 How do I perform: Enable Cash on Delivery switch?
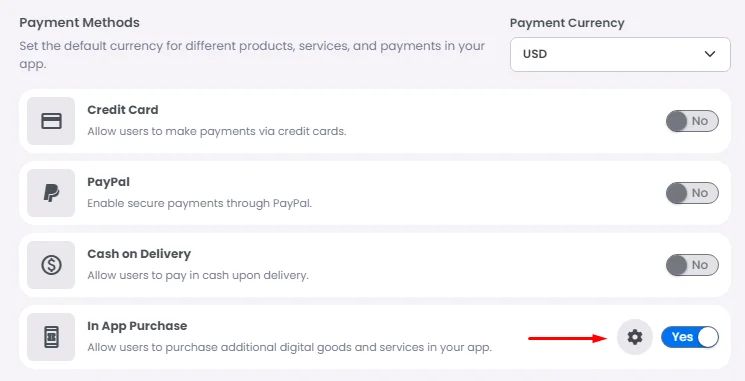coord(692,265)
